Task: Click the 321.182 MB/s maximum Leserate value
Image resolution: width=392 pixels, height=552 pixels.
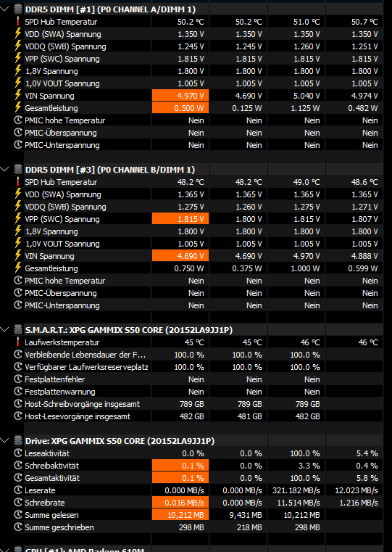Action: (x=296, y=490)
